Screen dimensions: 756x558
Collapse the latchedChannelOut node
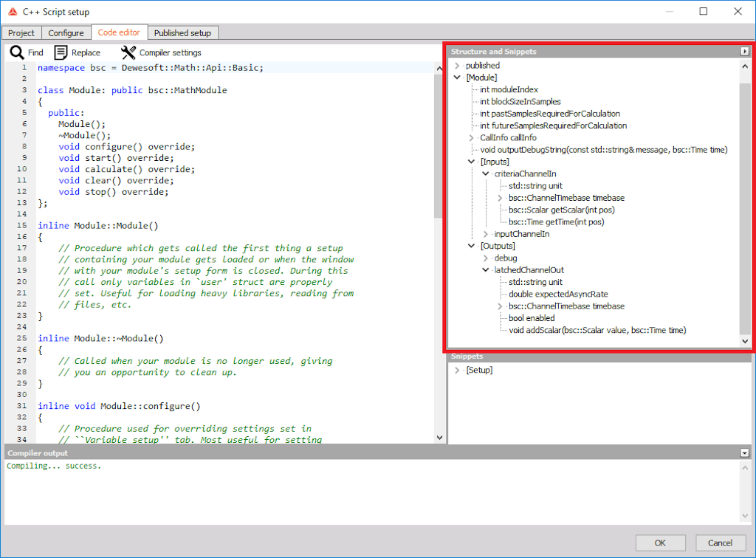pyautogui.click(x=486, y=270)
